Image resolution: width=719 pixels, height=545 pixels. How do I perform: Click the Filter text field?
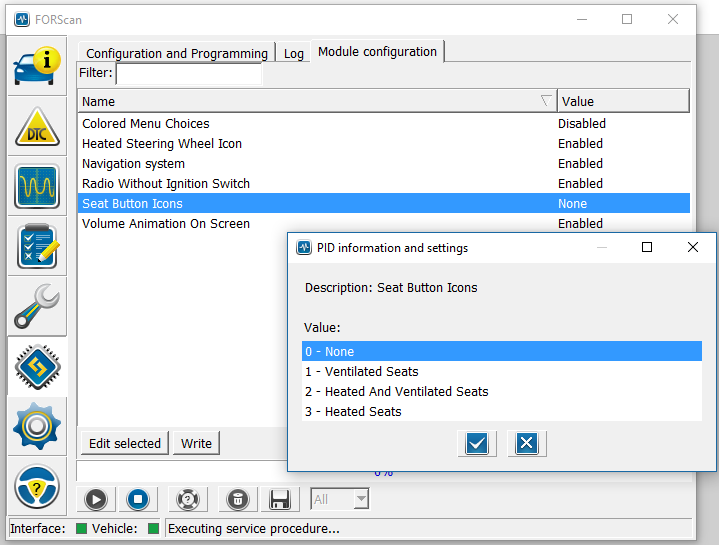pyautogui.click(x=189, y=73)
